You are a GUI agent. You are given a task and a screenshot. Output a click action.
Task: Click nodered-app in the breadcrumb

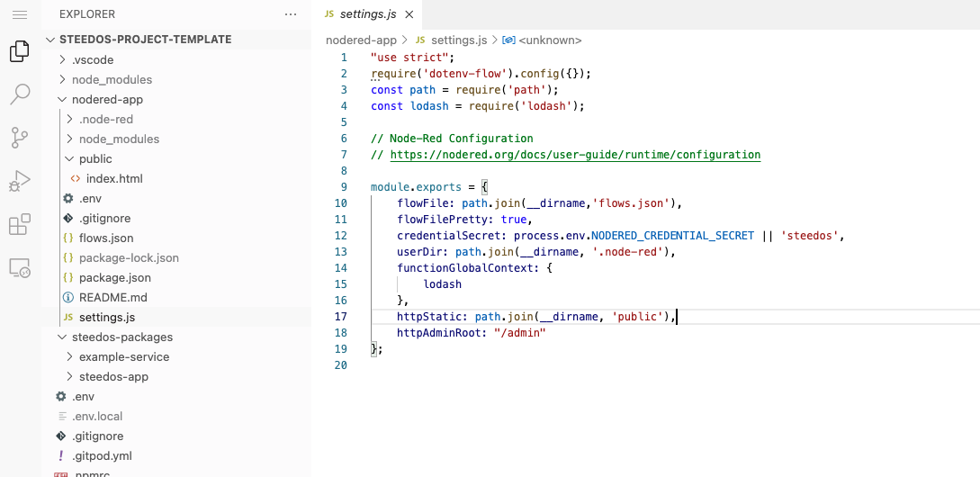click(361, 40)
